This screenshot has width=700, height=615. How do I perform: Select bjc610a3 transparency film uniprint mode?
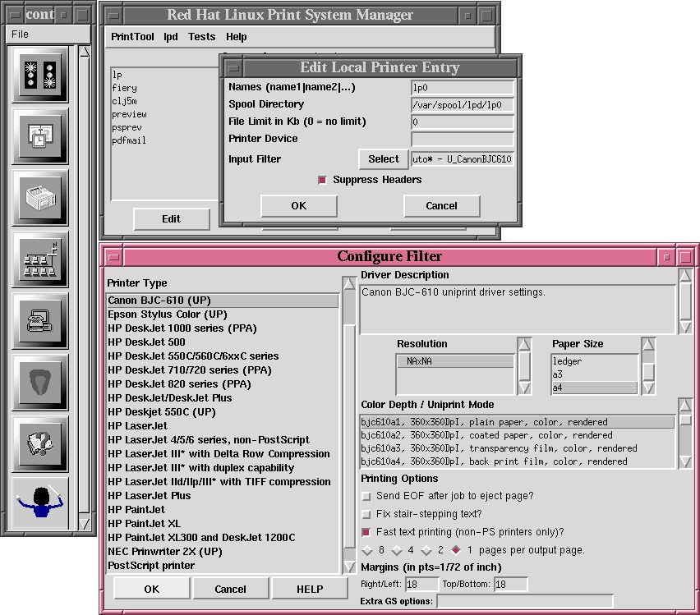point(517,448)
